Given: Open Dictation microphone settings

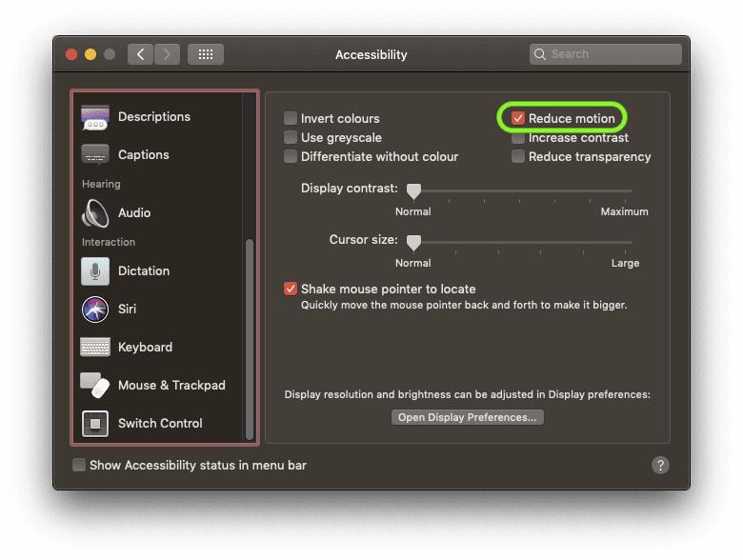Looking at the screenshot, I should click(95, 271).
